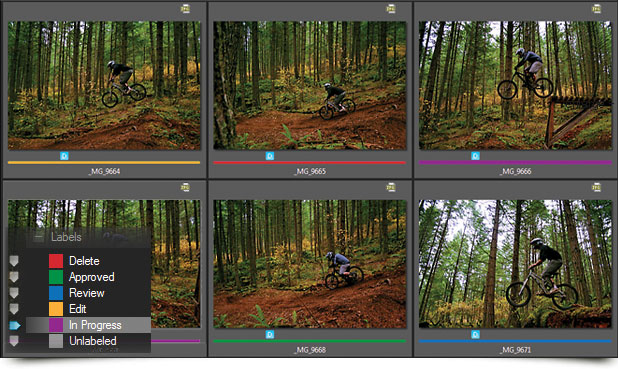Click the tag marker beside Unlabeled
Screen dimensions: 618x369
[14, 341]
